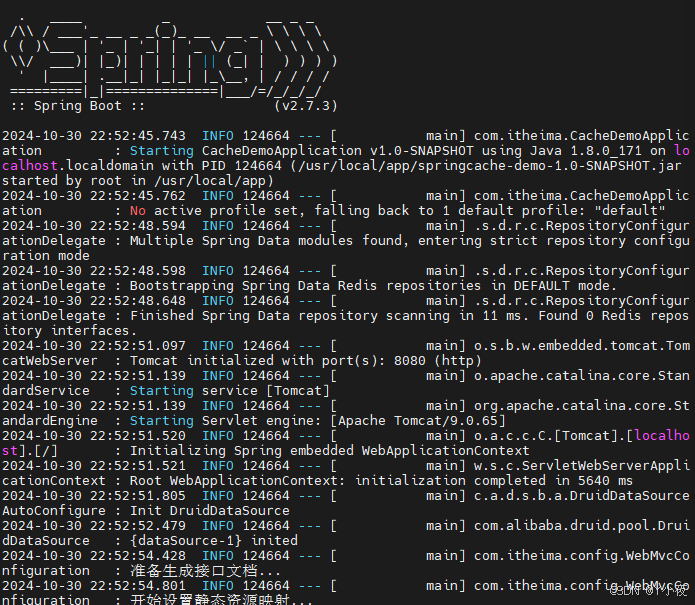
Task: Click "[Apache Tomcat/9.0.65]" engine version
Action: click(x=418, y=421)
